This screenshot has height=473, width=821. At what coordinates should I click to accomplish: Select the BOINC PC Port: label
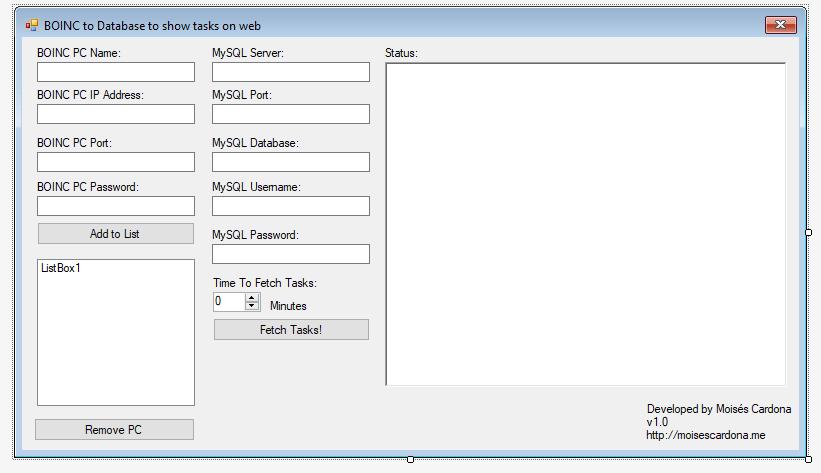(74, 143)
